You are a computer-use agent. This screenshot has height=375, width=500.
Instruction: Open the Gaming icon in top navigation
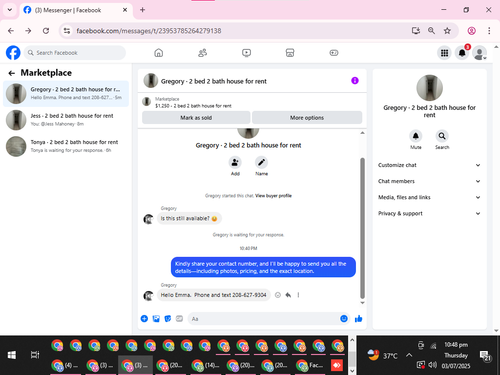[x=334, y=53]
